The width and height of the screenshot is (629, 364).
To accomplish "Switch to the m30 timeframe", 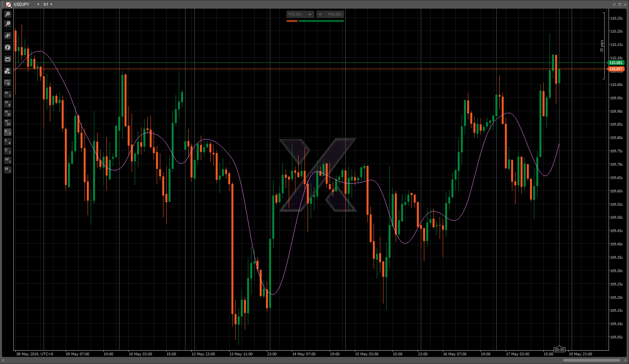I will 7,123.
